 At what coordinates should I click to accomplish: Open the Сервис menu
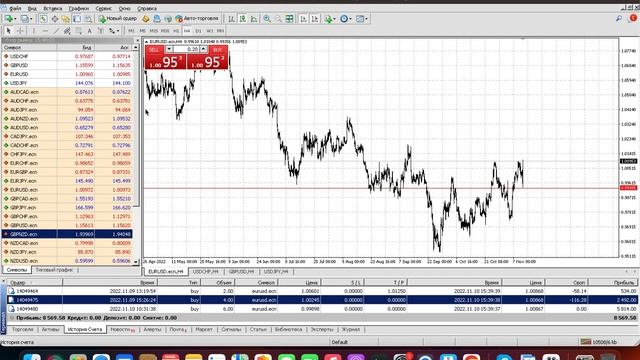[103, 8]
